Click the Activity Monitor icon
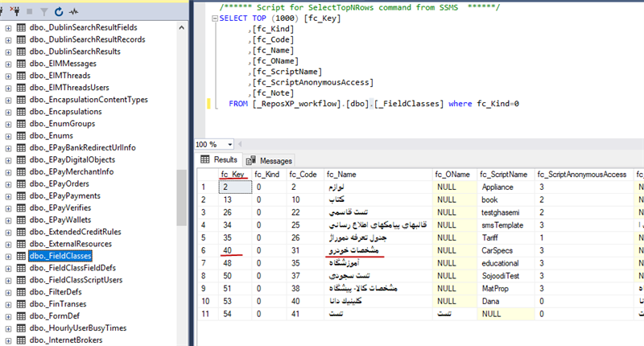The height and width of the screenshot is (346, 644). click(x=74, y=12)
